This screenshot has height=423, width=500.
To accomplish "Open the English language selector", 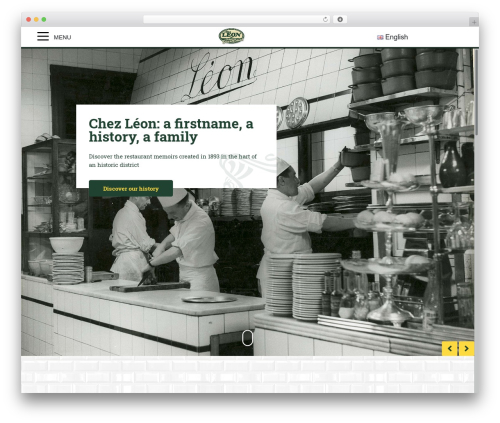I will point(392,37).
